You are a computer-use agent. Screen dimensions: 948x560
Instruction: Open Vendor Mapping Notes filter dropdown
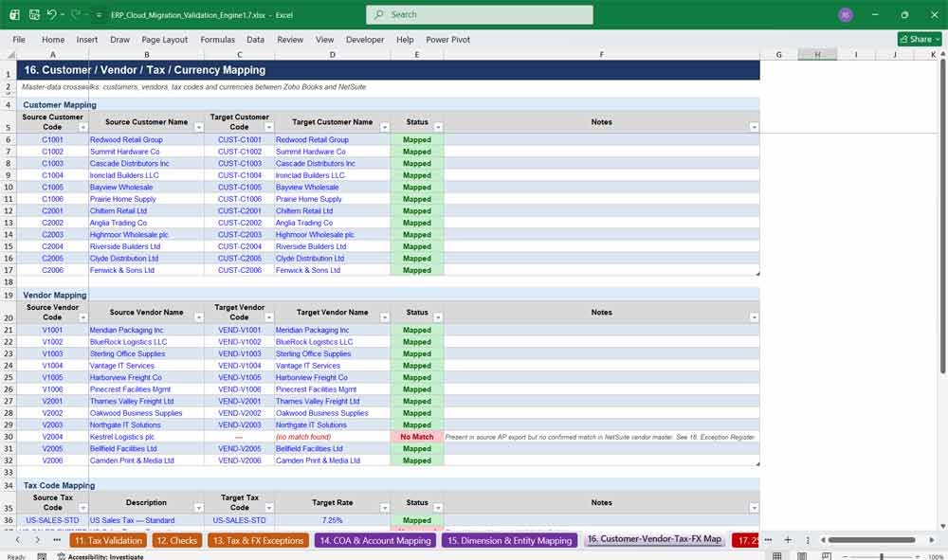point(754,317)
